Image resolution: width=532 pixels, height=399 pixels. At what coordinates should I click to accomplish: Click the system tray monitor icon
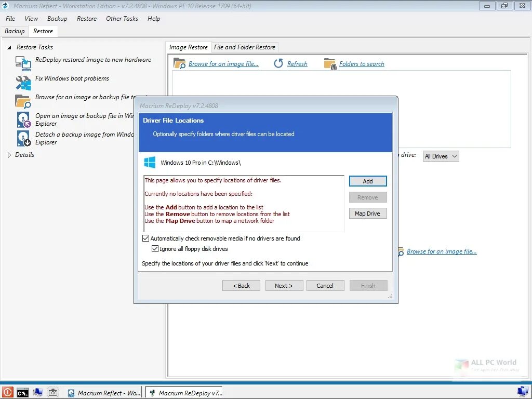coord(523,392)
